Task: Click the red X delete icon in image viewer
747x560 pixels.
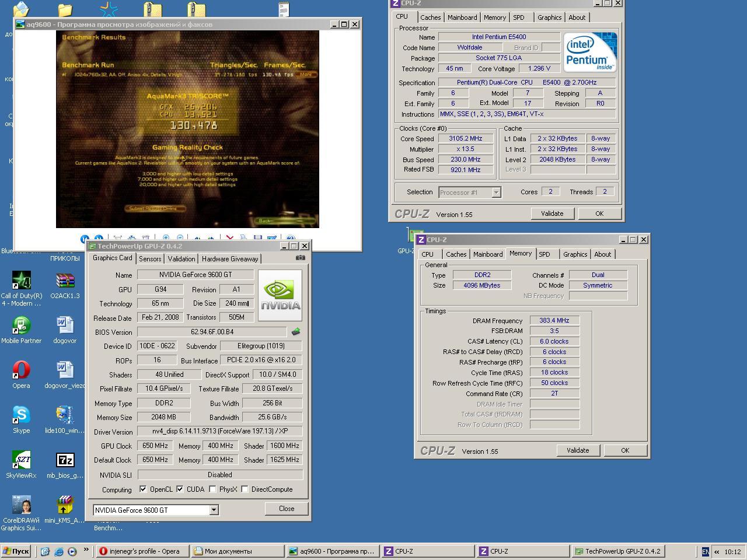Action: click(x=229, y=238)
